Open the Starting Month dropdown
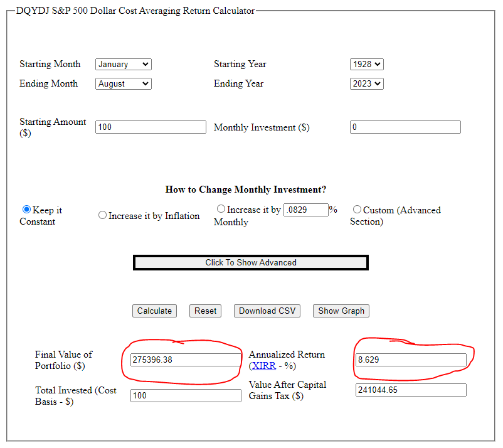Image resolution: width=503 pixels, height=448 pixels. (x=123, y=64)
